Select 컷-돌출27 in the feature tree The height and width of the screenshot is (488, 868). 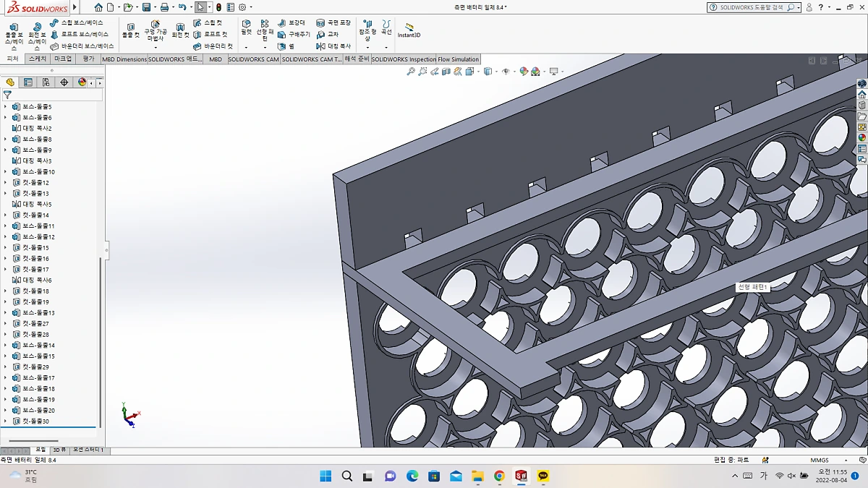(30, 323)
